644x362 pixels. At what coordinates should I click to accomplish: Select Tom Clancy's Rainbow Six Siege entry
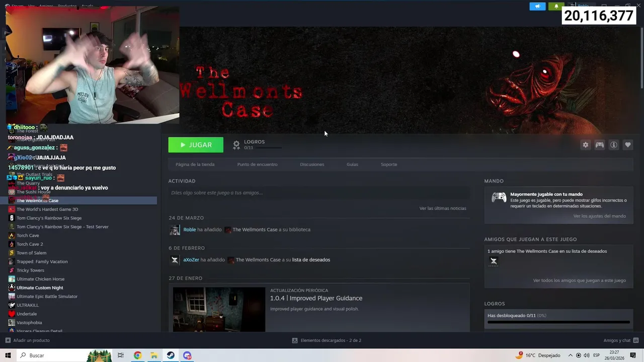(49, 218)
